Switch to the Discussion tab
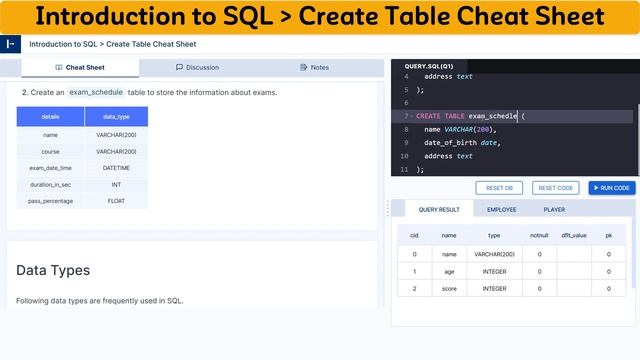 pos(197,67)
